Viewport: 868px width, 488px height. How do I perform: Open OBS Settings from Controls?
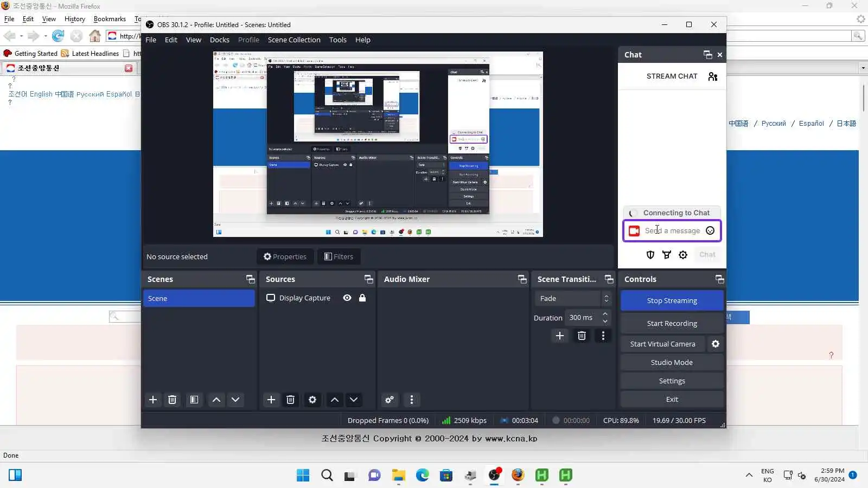coord(672,381)
